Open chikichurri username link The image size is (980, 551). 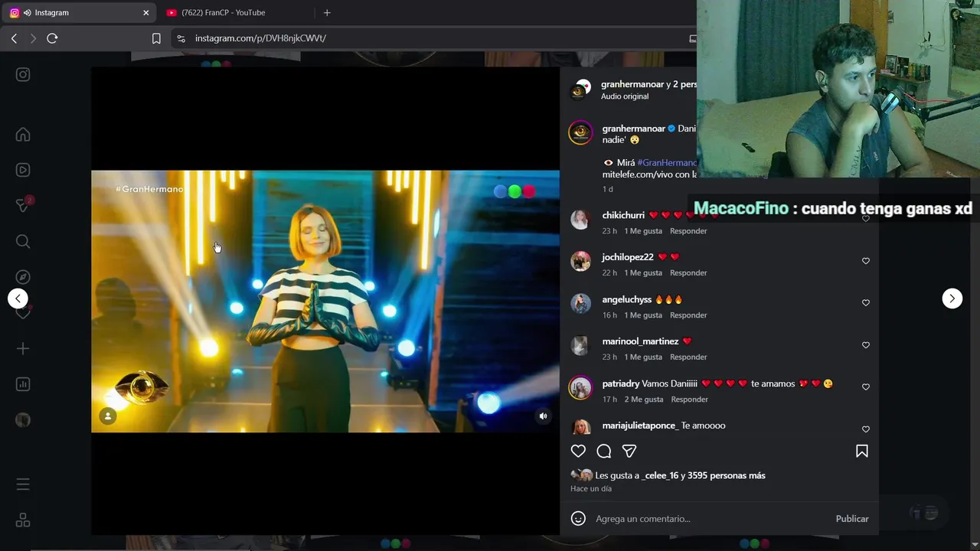tap(623, 216)
